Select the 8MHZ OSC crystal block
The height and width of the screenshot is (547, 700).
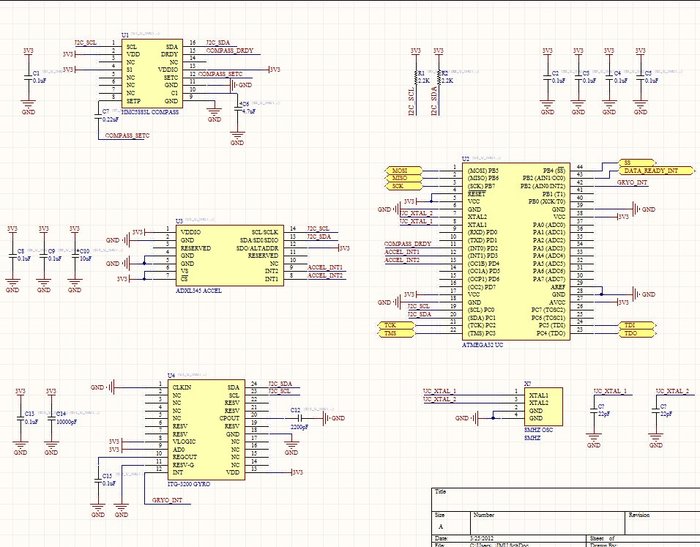543,407
